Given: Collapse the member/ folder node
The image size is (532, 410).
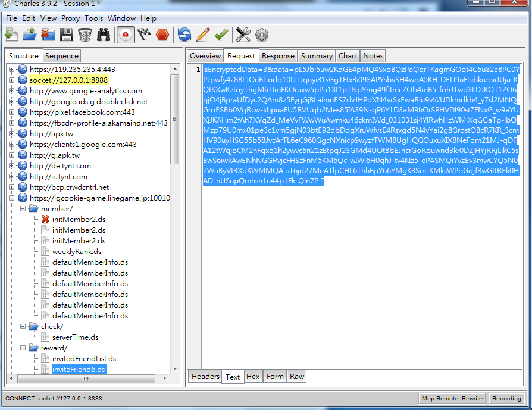Looking at the screenshot, I should coord(23,209).
